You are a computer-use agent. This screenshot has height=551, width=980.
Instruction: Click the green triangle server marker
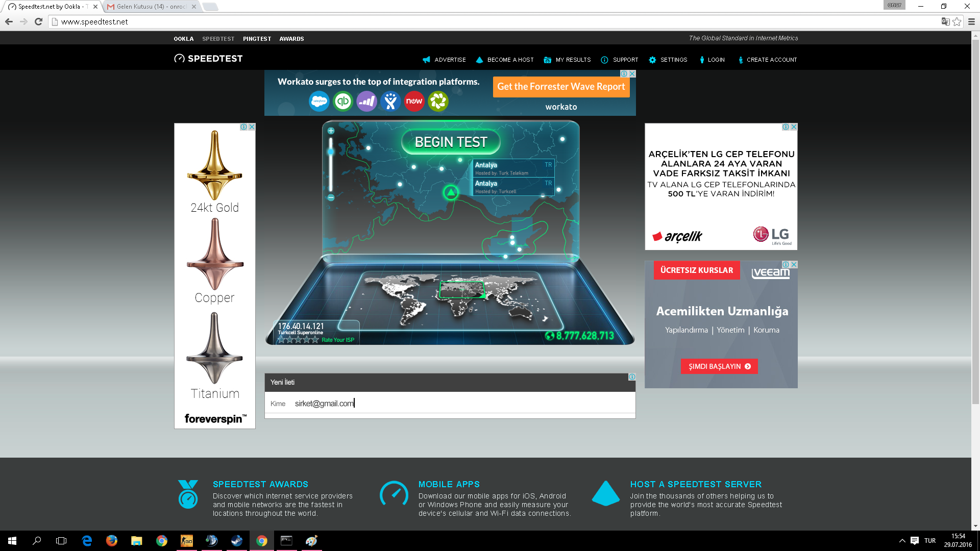pyautogui.click(x=451, y=192)
